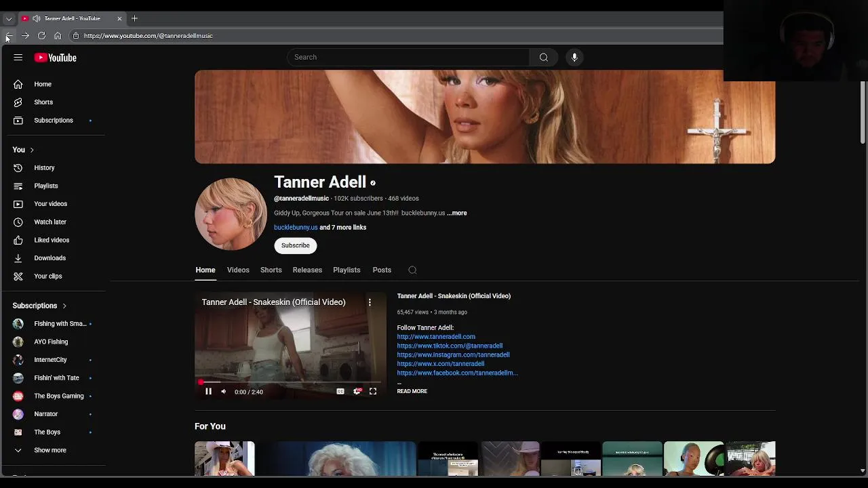This screenshot has width=868, height=488.
Task: Switch to the Videos tab
Action: 238,270
